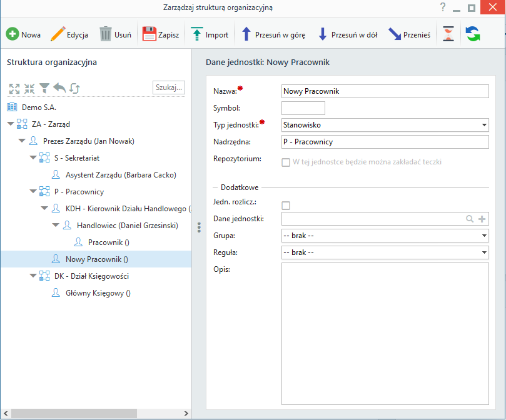Click the Nadrzędna input field
The image size is (506, 420).
(x=385, y=142)
